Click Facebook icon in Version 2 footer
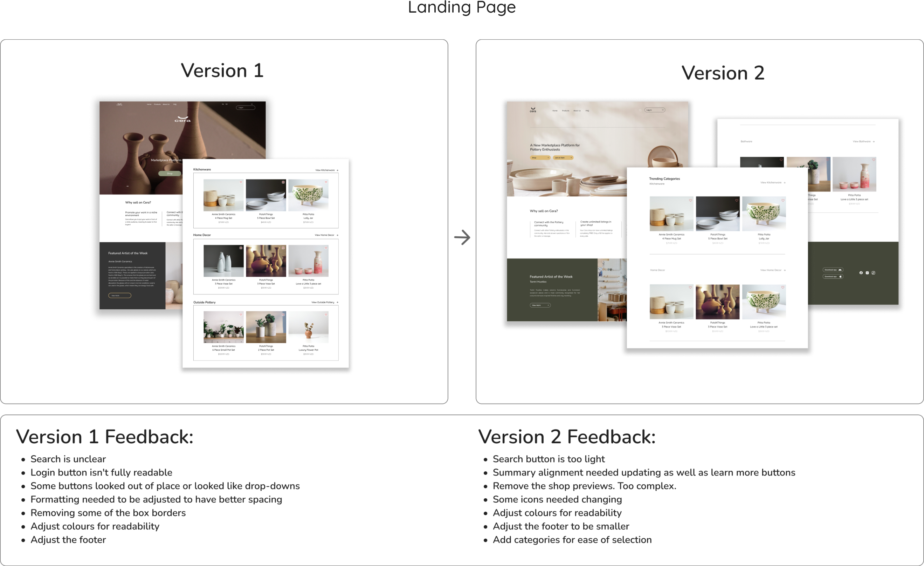The image size is (924, 566). point(861,273)
